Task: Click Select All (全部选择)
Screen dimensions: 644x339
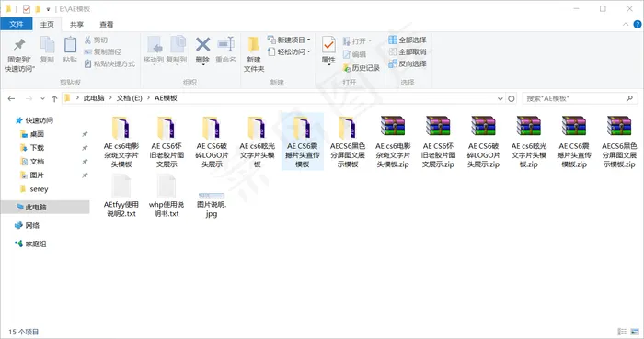Action: [408, 40]
